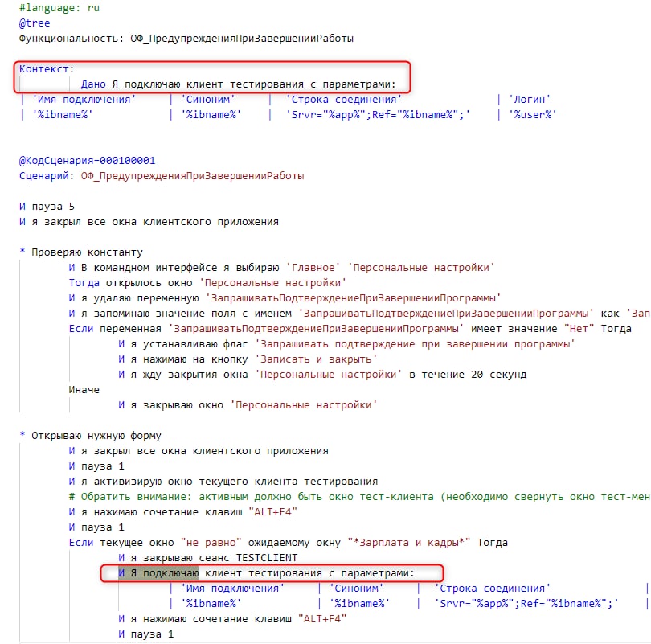The width and height of the screenshot is (651, 644).
Task: Click the 'И я закрываю сеанс TESTCLIENT' step
Action: point(208,558)
